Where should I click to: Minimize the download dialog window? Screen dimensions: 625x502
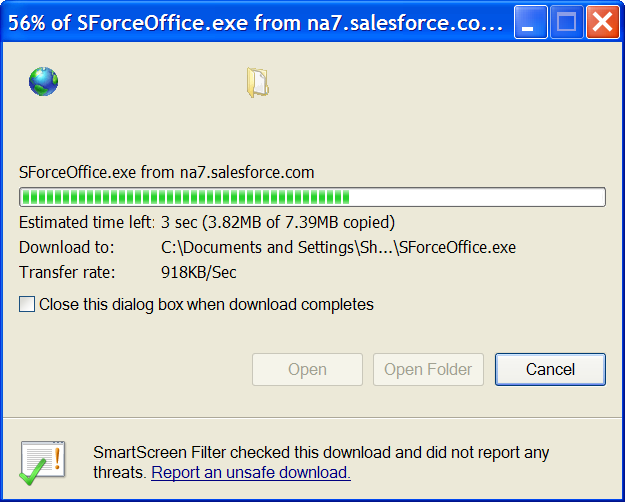[531, 22]
